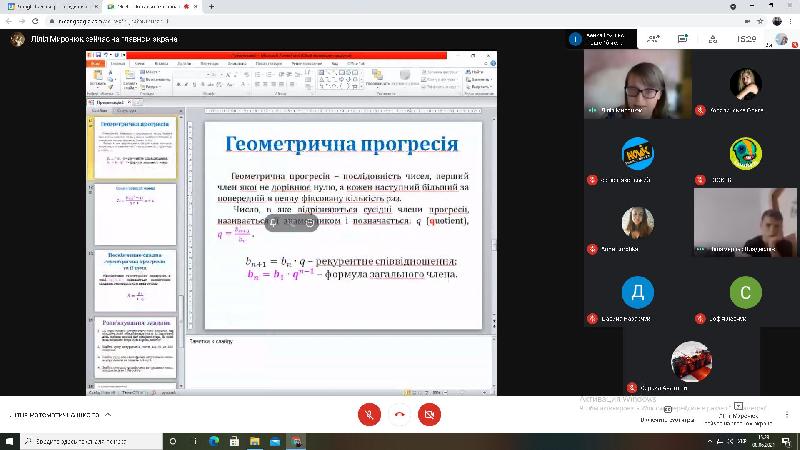Open the Найти dropdown in the ribbon
Image resolution: width=800 pixels, height=450 pixels.
[475, 72]
